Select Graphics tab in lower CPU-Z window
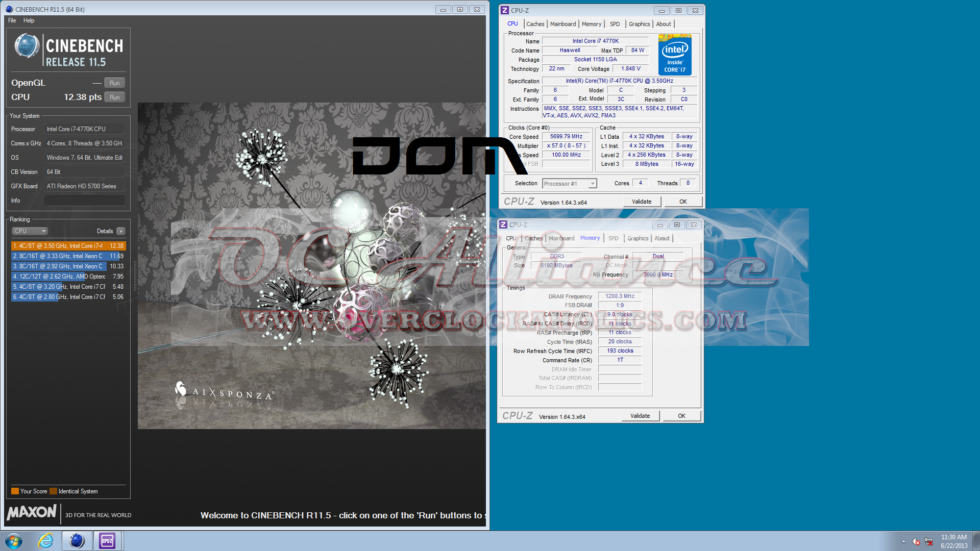The height and width of the screenshot is (551, 980). [x=638, y=238]
